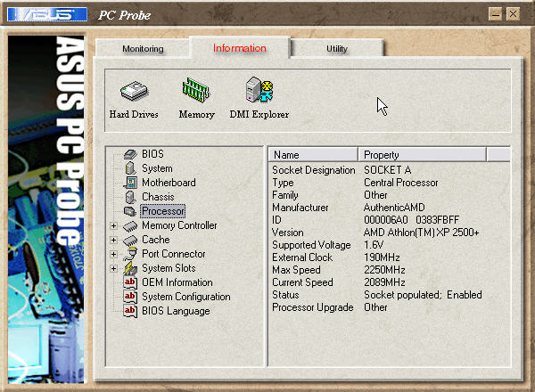The image size is (535, 392).
Task: Click the Name column header
Action: tap(313, 155)
